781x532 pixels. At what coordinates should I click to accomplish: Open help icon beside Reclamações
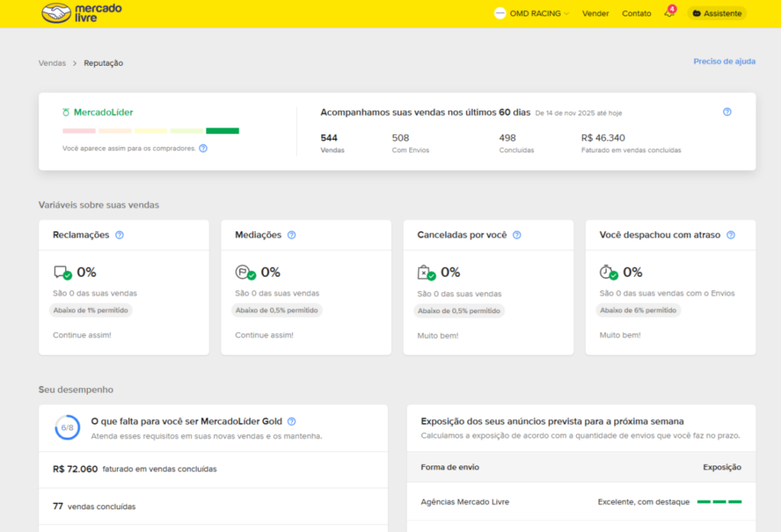pos(120,235)
